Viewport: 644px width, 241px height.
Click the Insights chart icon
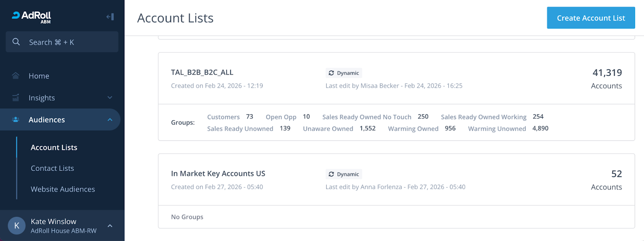pyautogui.click(x=16, y=98)
